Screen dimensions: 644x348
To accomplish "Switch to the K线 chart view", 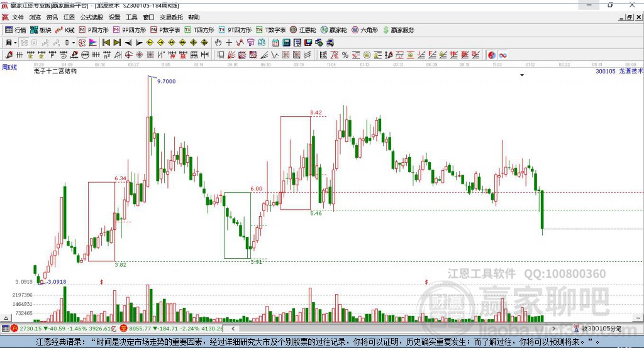I will (65, 30).
